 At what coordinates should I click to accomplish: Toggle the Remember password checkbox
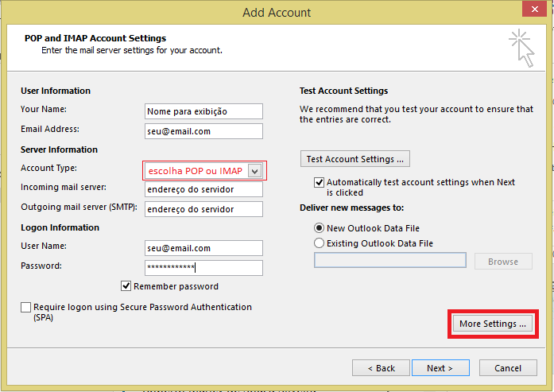[x=126, y=286]
